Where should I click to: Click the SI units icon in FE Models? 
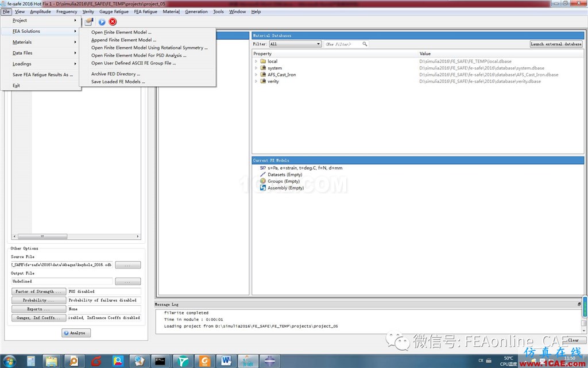coord(263,168)
